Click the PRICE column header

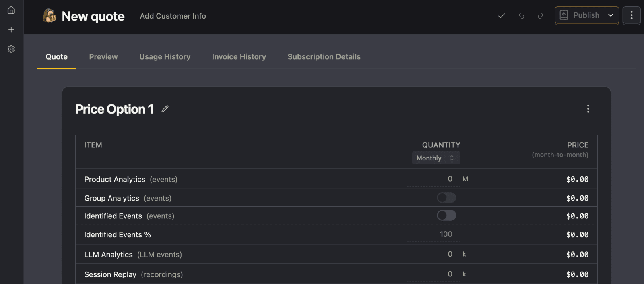578,145
